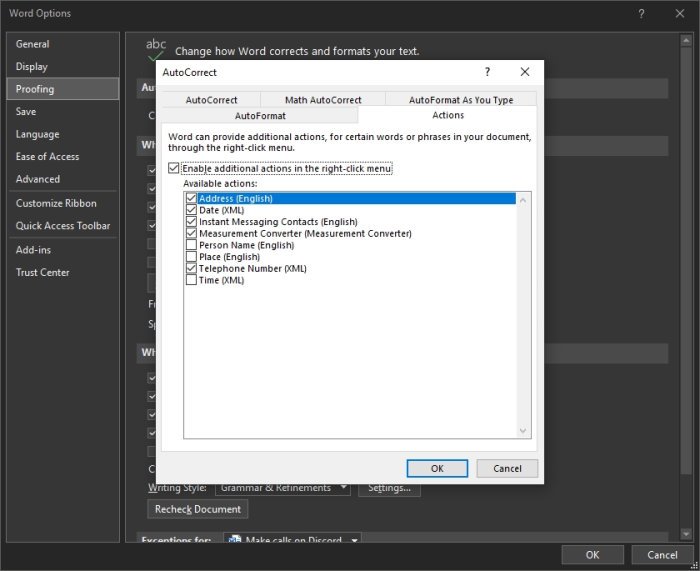Check the Place (English) action checkbox
Screen dimensions: 700x571
(192, 257)
